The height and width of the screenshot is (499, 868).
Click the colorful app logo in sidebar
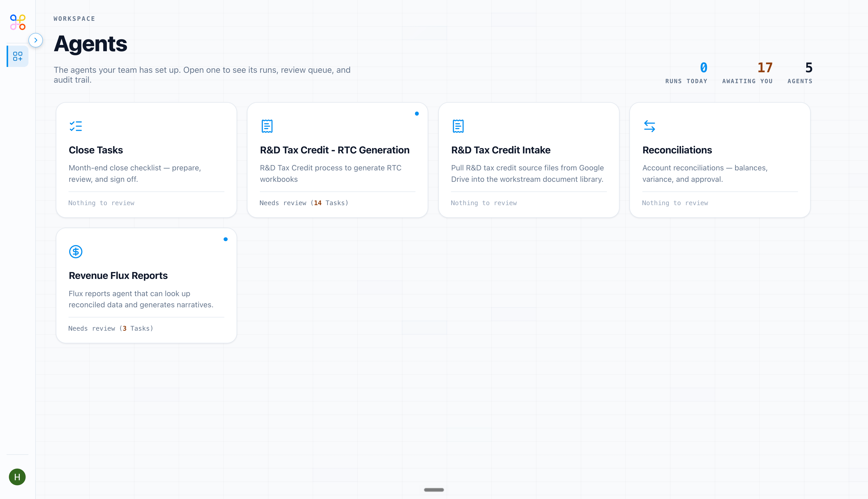click(x=18, y=22)
